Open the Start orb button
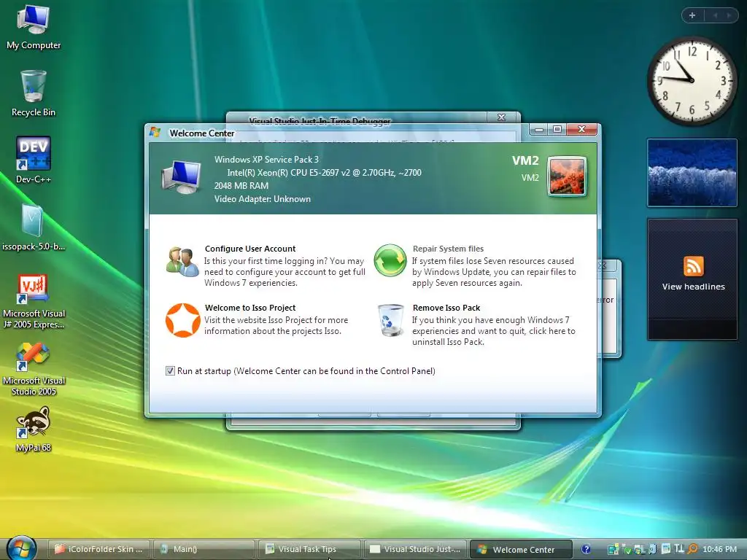 (x=22, y=548)
